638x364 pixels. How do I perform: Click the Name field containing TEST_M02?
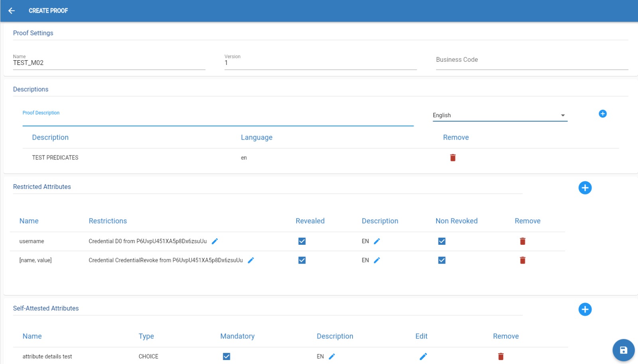coord(109,63)
